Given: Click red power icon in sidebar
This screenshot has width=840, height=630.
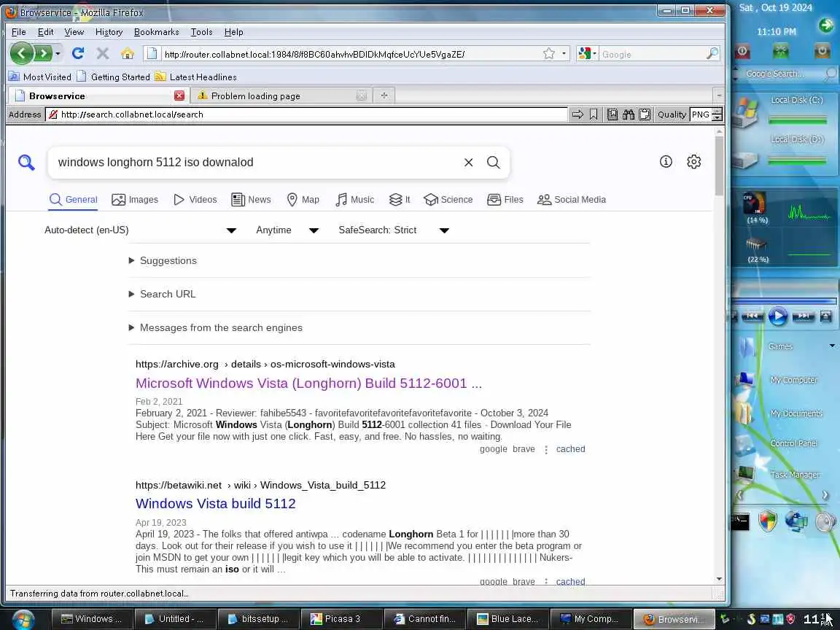Looking at the screenshot, I should pyautogui.click(x=743, y=52).
